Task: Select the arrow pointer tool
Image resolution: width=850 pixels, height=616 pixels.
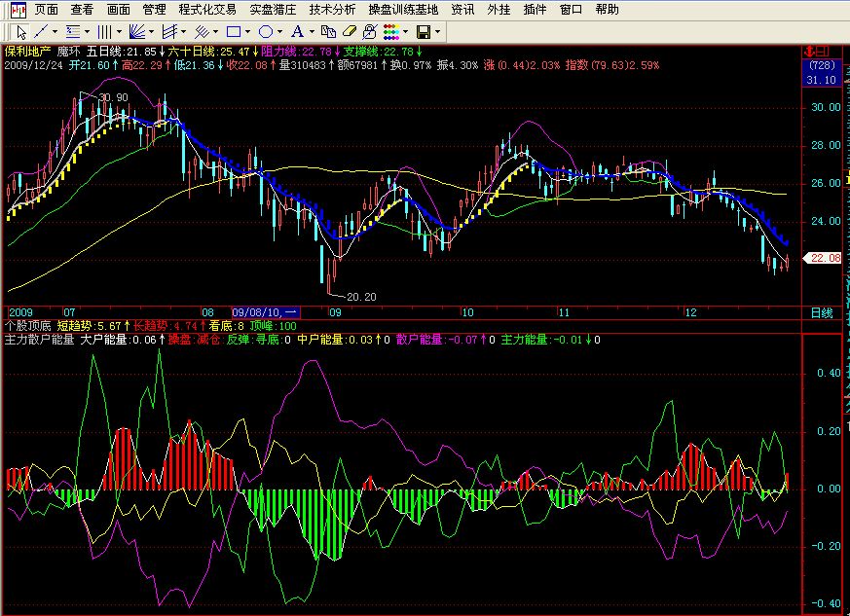Action: (21, 31)
